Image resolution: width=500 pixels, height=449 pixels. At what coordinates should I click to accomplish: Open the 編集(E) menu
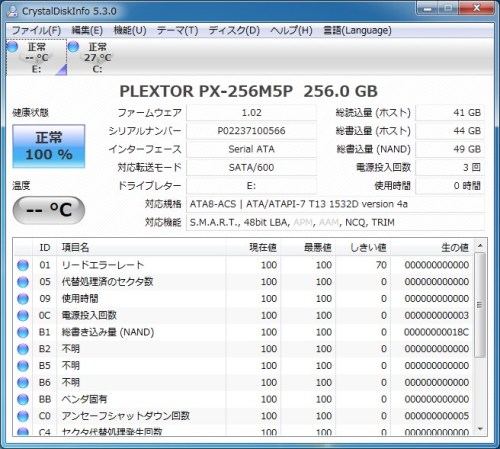click(87, 31)
